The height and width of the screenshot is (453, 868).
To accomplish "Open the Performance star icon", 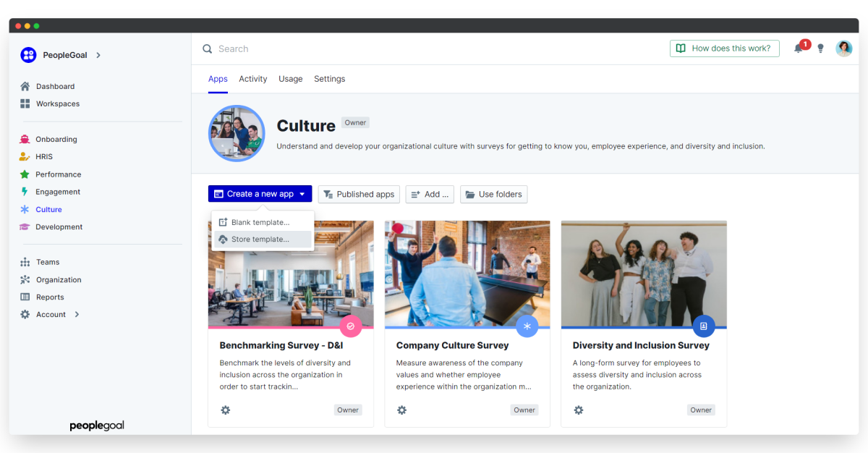I will [x=25, y=174].
